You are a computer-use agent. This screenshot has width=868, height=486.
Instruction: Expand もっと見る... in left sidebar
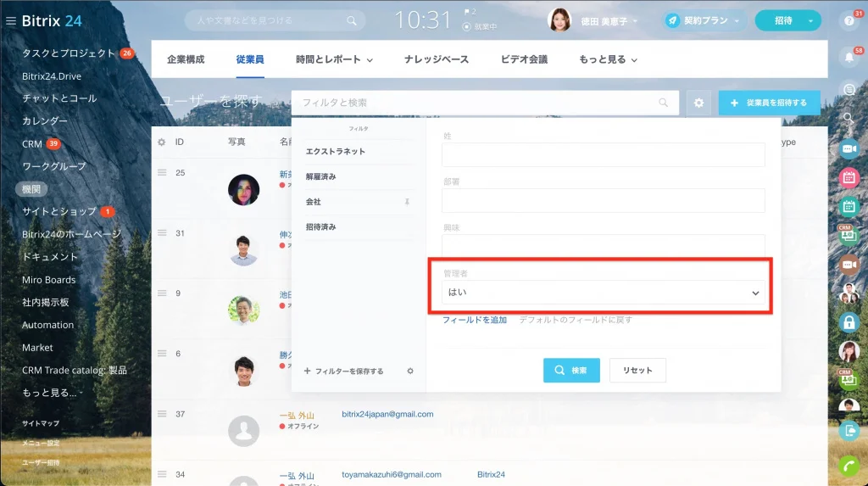coord(53,393)
